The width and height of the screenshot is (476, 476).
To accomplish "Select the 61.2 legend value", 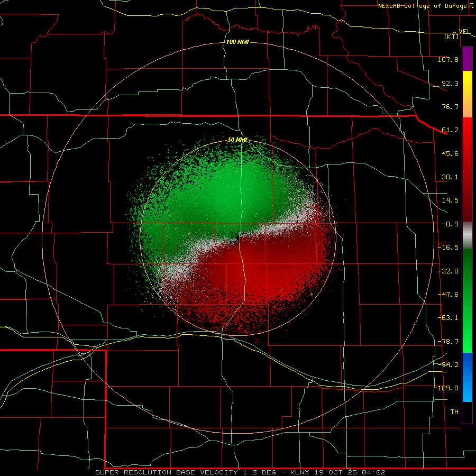I will 450,130.
